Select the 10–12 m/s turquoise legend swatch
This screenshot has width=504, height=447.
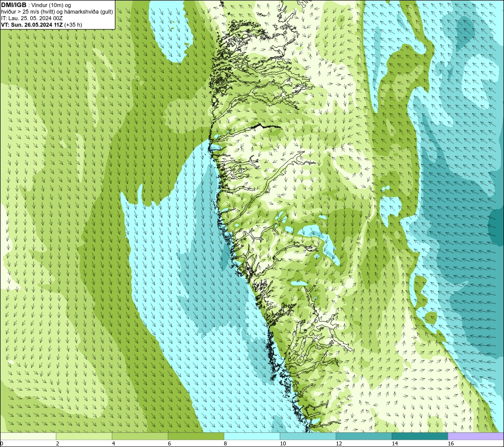pyautogui.click(x=307, y=436)
